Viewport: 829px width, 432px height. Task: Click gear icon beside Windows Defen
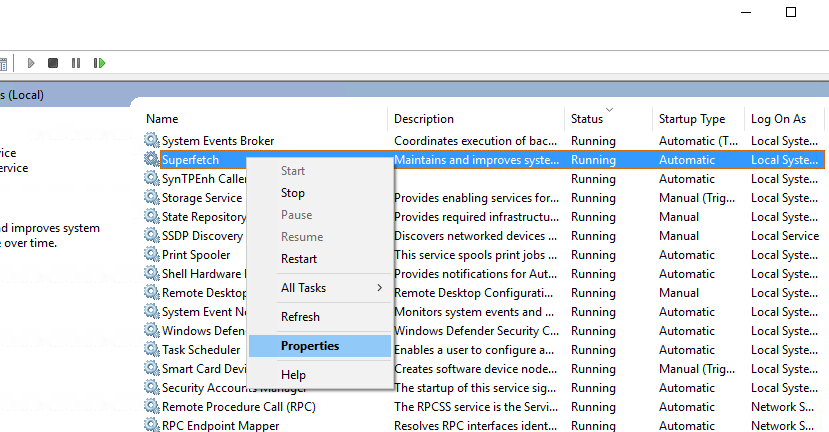tap(152, 330)
